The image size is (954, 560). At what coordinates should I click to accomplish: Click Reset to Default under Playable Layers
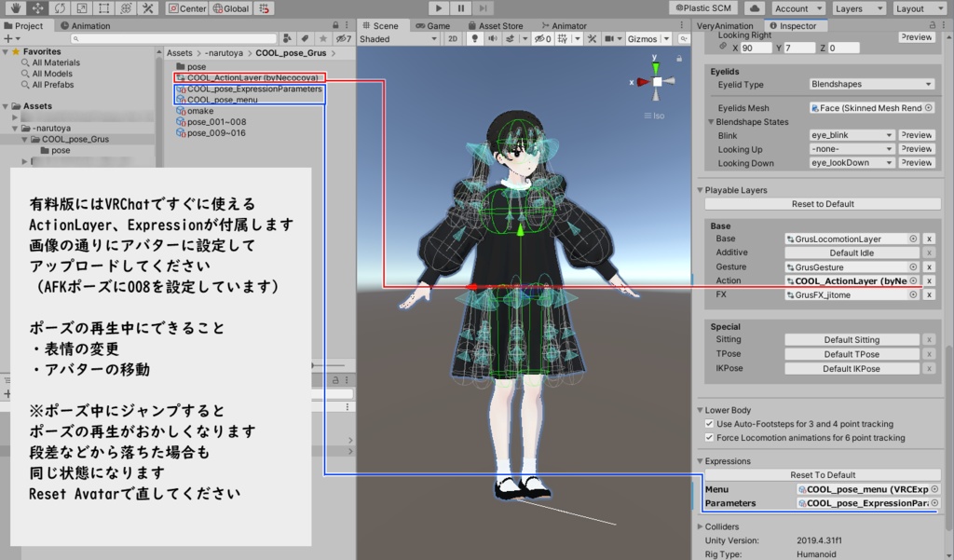click(x=822, y=204)
